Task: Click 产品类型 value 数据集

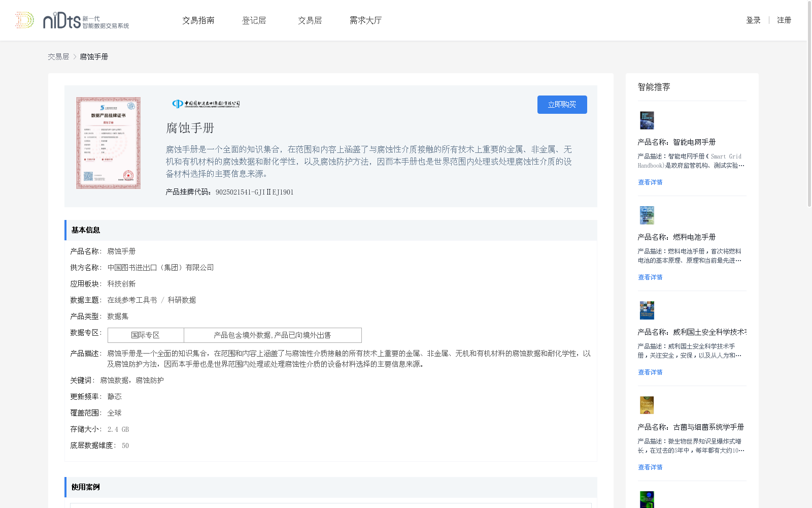Action: (118, 316)
